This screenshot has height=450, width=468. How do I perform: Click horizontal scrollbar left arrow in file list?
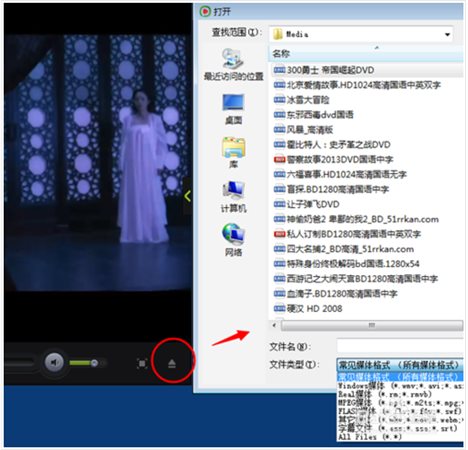tap(274, 325)
